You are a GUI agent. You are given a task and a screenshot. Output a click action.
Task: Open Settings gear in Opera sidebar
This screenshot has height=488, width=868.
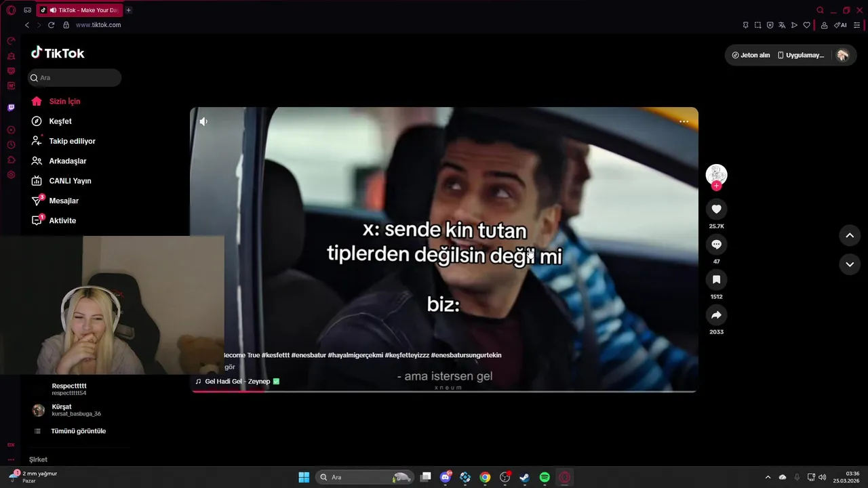pos(11,175)
